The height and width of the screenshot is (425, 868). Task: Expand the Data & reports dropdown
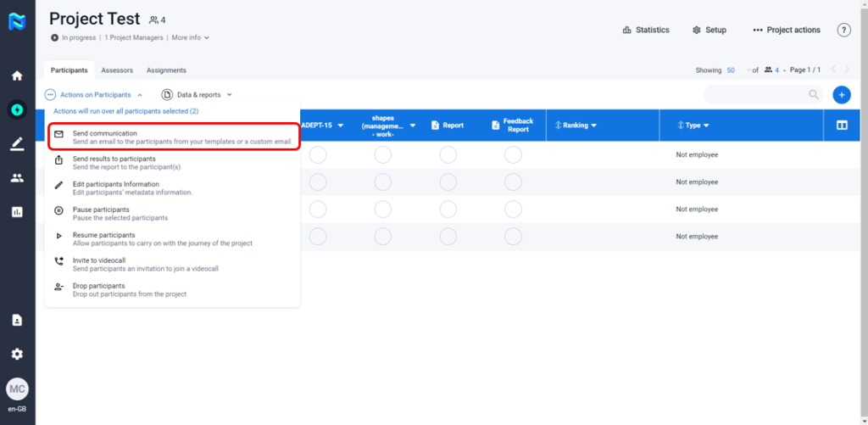pos(197,95)
